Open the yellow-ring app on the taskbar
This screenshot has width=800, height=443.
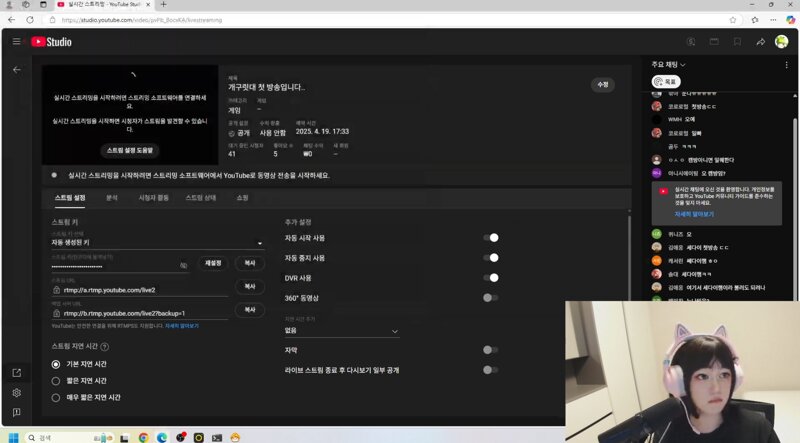pyautogui.click(x=198, y=437)
